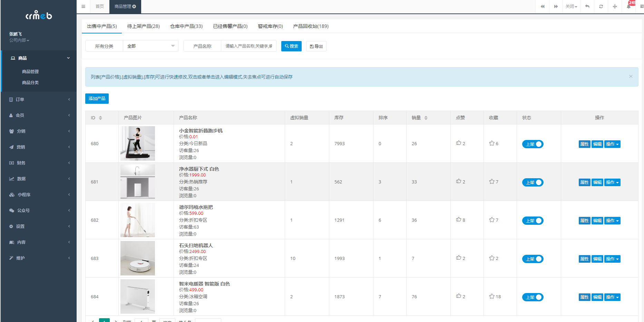The height and width of the screenshot is (322, 644).
Task: Open the 公司内部 user dropdown
Action: point(19,40)
